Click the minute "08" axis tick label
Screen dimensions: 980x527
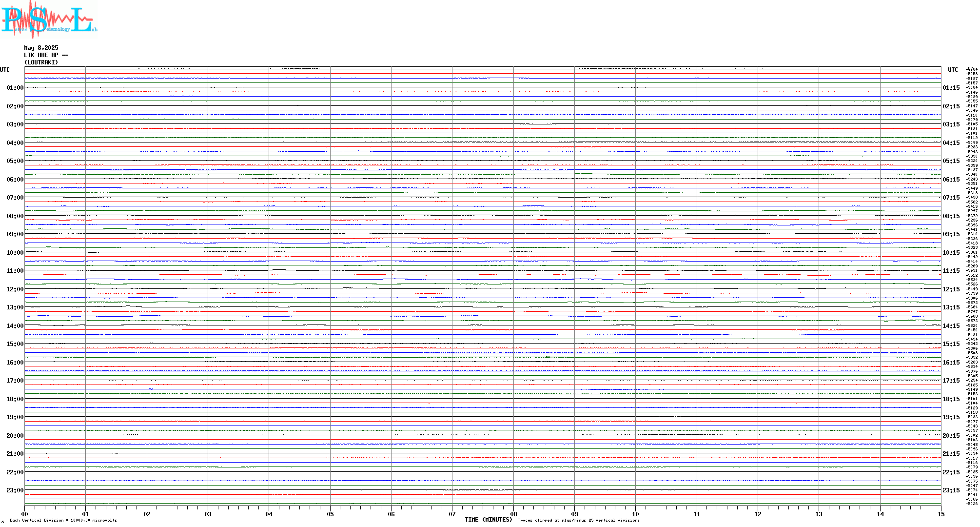tap(513, 514)
